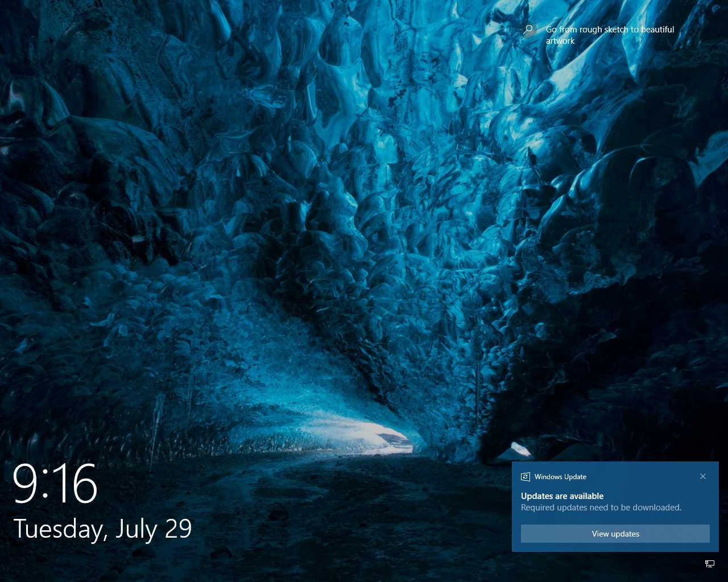
Task: Click the View updates button
Action: click(615, 534)
